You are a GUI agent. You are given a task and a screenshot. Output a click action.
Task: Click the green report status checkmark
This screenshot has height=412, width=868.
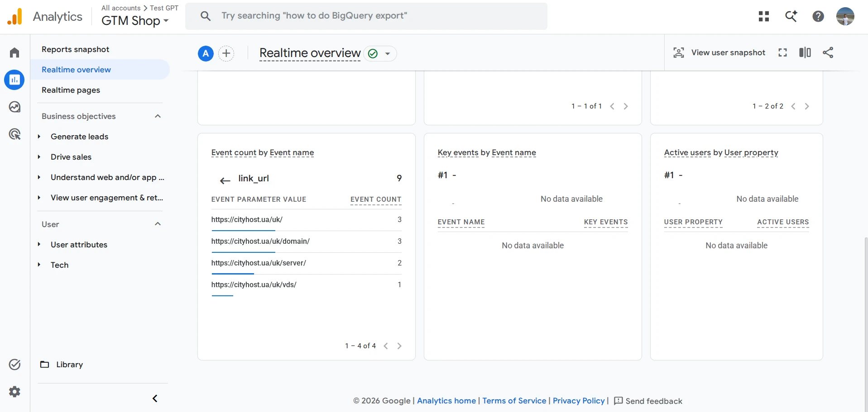(373, 54)
